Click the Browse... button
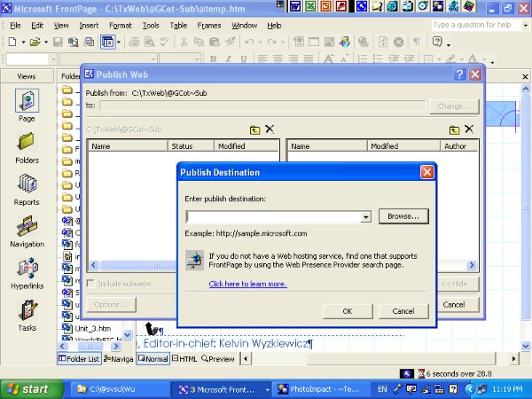The width and height of the screenshot is (532, 399). click(x=403, y=215)
